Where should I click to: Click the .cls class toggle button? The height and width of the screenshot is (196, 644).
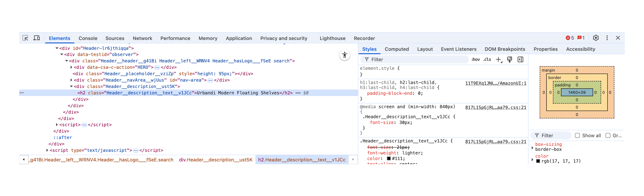[x=487, y=59]
